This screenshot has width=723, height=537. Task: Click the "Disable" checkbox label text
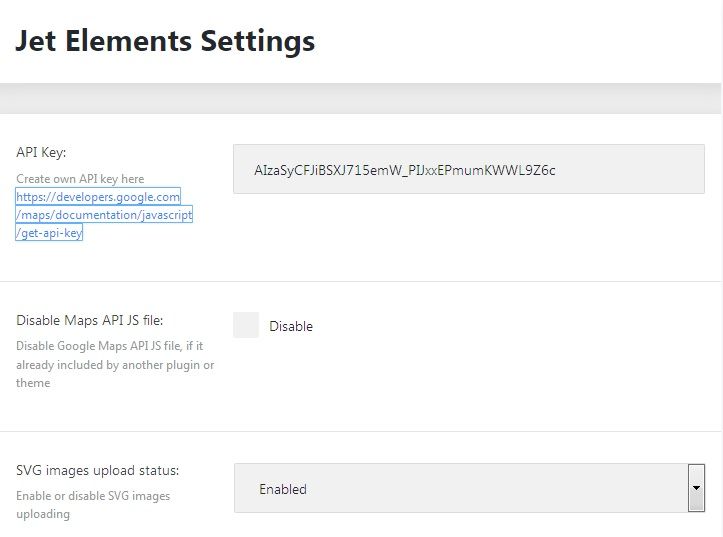[x=291, y=326]
